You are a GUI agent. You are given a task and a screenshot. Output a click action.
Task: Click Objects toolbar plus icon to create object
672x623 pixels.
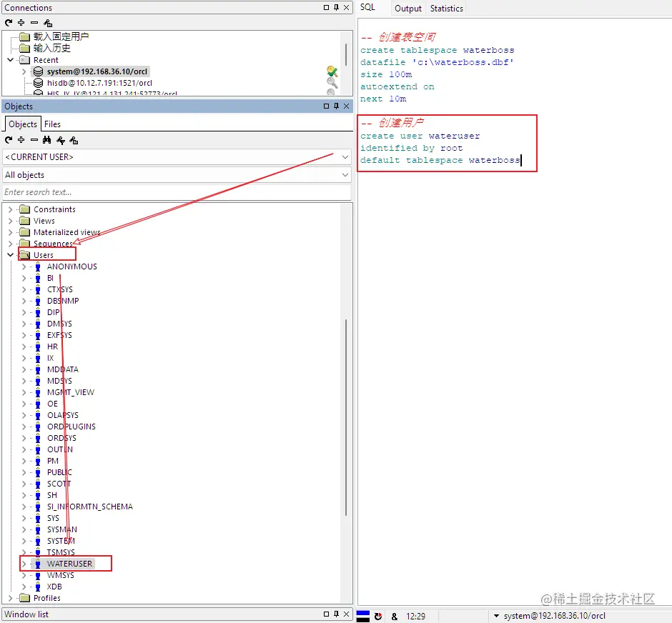tap(21, 140)
